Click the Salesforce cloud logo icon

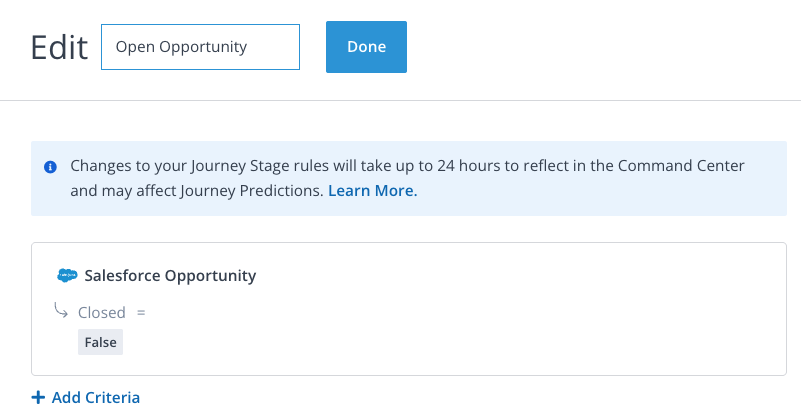point(67,276)
